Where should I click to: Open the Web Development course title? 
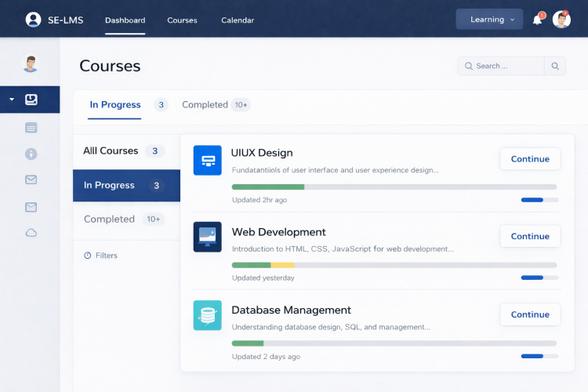pos(278,232)
